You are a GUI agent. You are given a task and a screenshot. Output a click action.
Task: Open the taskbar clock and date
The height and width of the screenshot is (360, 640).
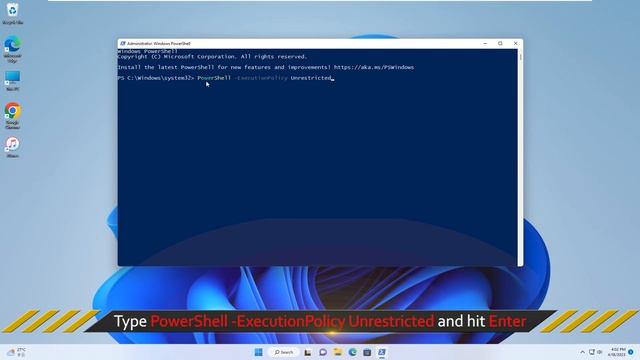616,352
